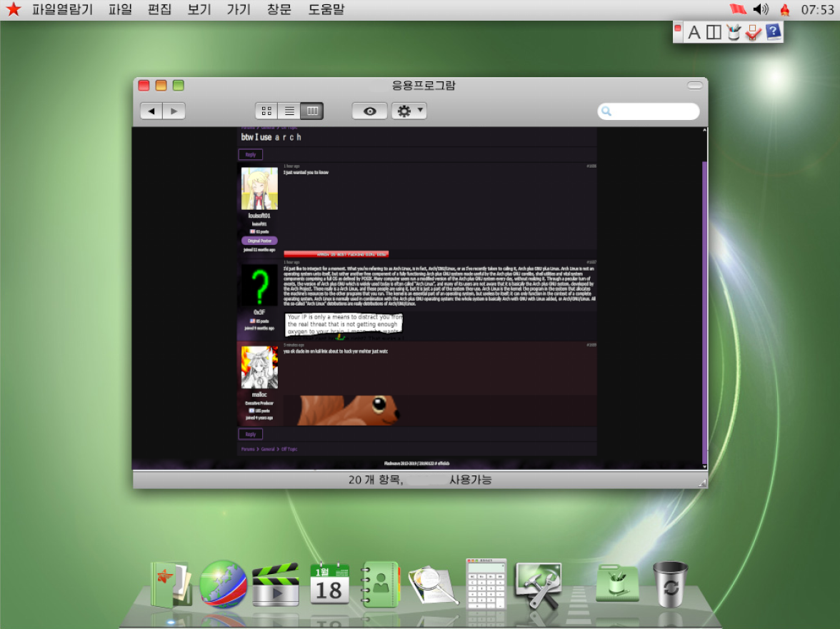This screenshot has height=629, width=840.
Task: Click the two-column layout icon in floating toolbar
Action: (x=714, y=33)
